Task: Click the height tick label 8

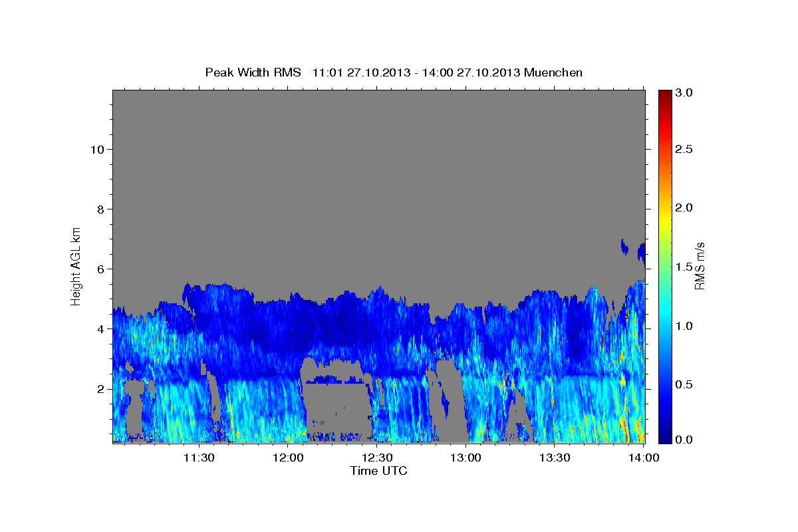Action: click(x=99, y=209)
